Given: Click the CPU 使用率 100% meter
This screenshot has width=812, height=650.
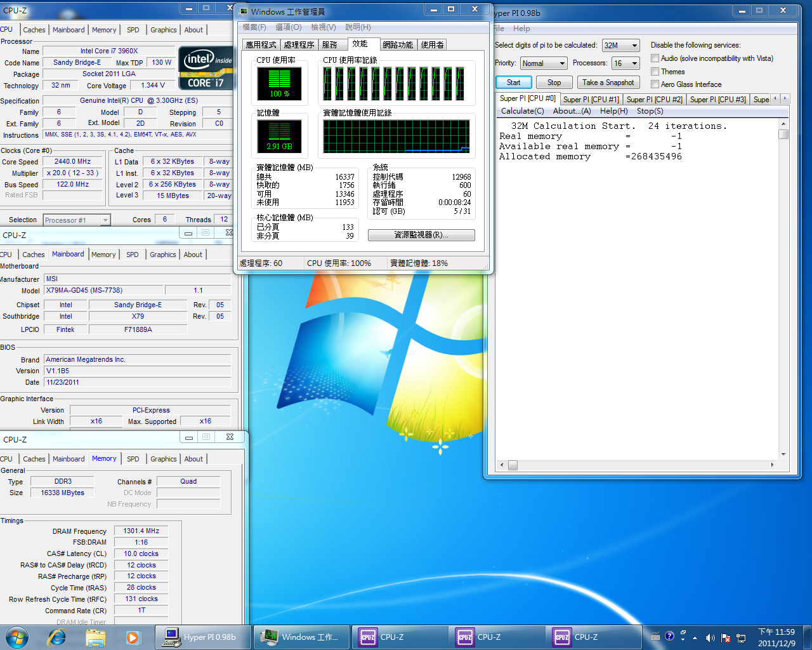Looking at the screenshot, I should [x=279, y=83].
